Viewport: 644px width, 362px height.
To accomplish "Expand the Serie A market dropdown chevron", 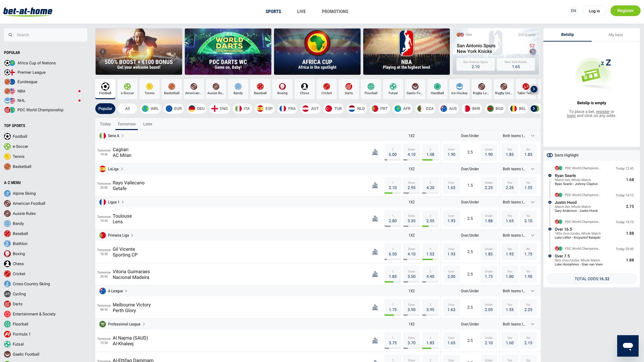I will pyautogui.click(x=533, y=136).
